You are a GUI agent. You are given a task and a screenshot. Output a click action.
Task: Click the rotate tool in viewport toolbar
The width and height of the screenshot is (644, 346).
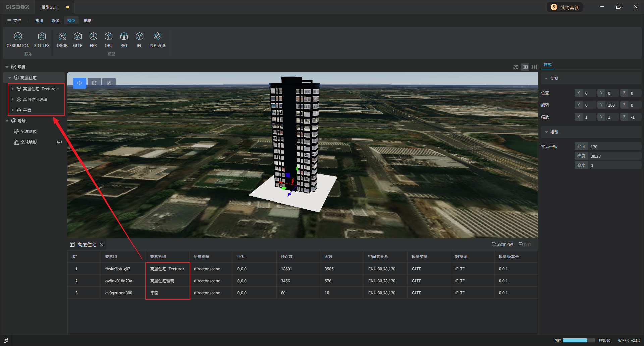(94, 83)
